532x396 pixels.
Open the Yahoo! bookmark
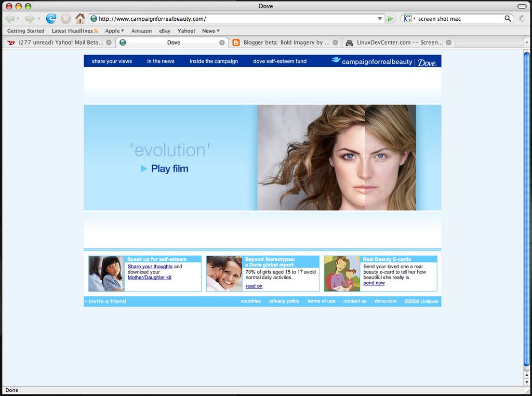187,31
